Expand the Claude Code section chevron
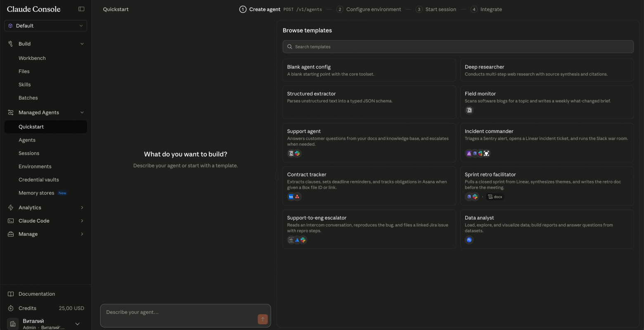This screenshot has height=330, width=644. [82, 221]
